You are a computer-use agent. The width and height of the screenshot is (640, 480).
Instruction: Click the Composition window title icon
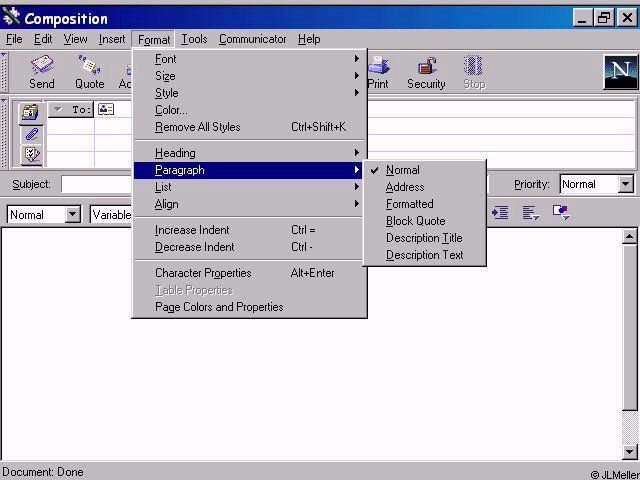pos(11,17)
